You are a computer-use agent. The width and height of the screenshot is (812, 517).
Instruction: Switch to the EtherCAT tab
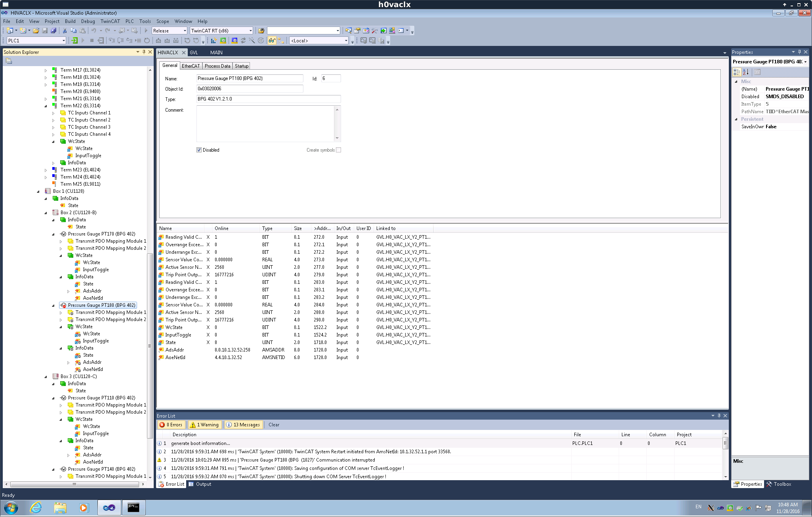click(191, 66)
